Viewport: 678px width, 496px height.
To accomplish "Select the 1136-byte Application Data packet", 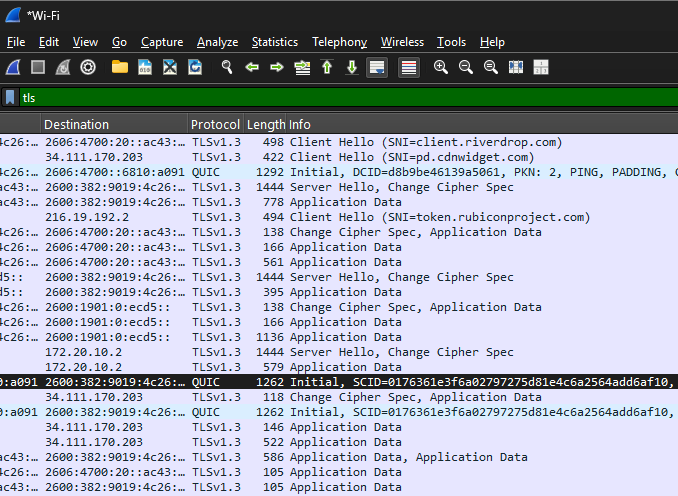I will (x=339, y=337).
